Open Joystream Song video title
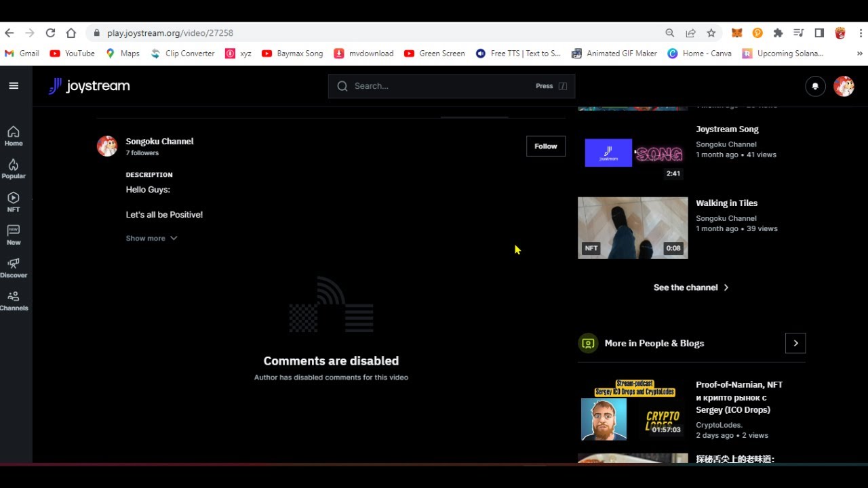Viewport: 868px width, 488px height. tap(727, 129)
